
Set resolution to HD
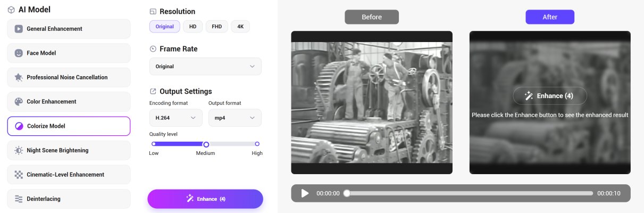193,26
